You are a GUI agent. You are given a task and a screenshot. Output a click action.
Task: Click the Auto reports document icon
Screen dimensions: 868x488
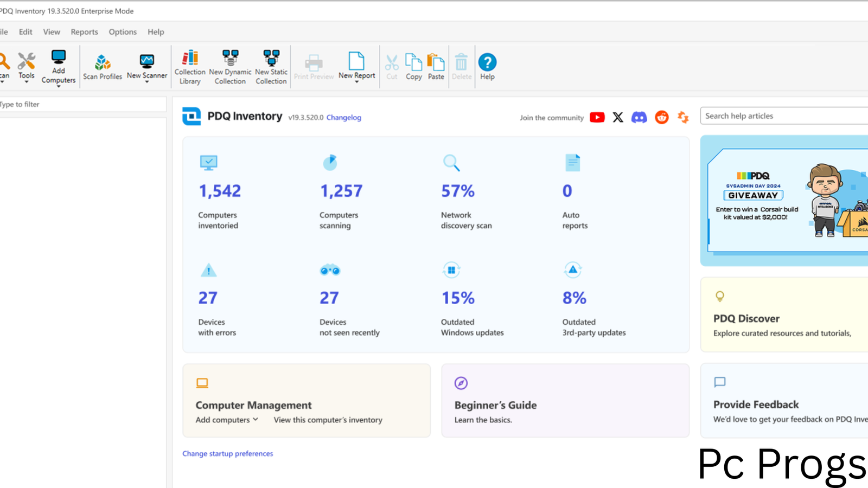573,163
